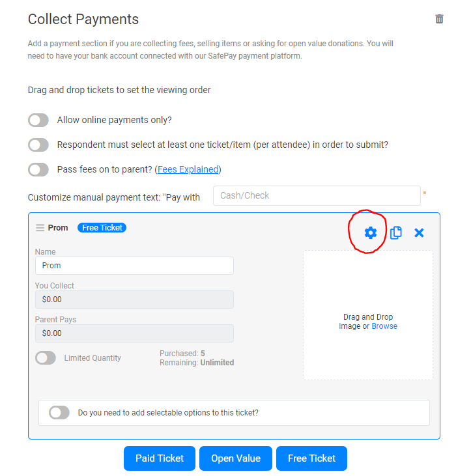This screenshot has width=471, height=476.
Task: Turn on Pass fees on to parent
Action: coord(38,169)
